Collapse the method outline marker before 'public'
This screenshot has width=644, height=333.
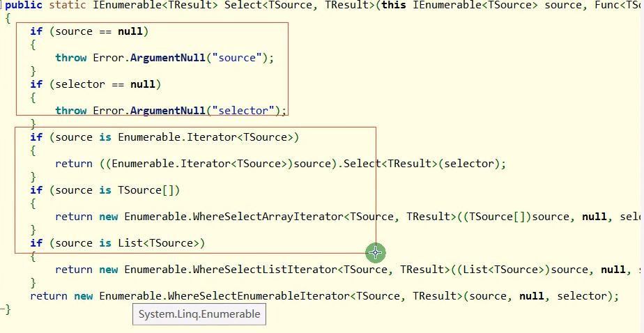(x=1, y=6)
